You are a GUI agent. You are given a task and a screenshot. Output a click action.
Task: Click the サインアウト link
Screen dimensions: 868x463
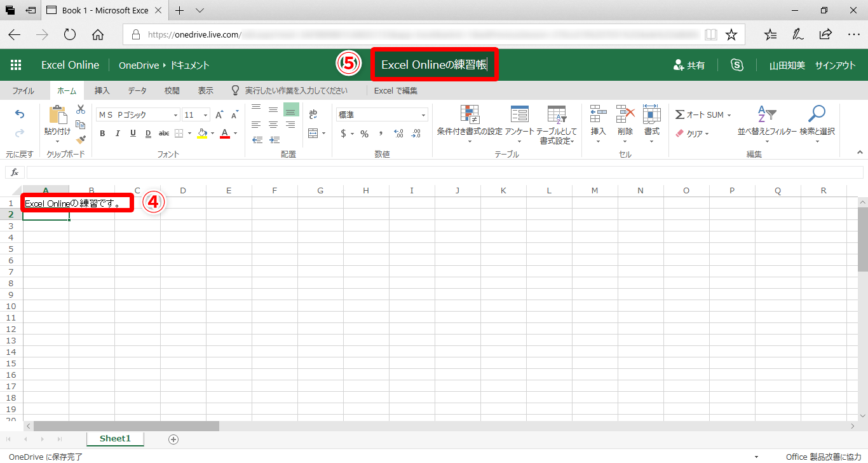point(836,66)
